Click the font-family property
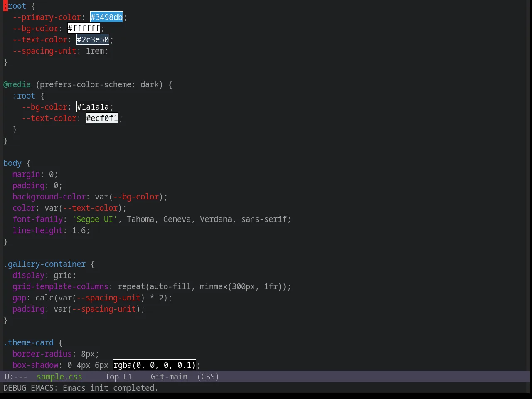The height and width of the screenshot is (399, 532). [37, 219]
